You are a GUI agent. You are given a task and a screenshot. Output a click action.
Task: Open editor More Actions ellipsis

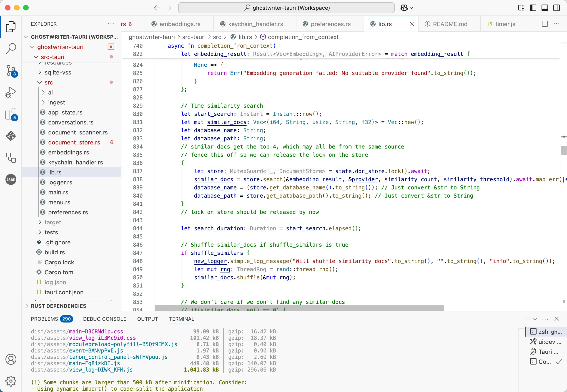coord(556,24)
